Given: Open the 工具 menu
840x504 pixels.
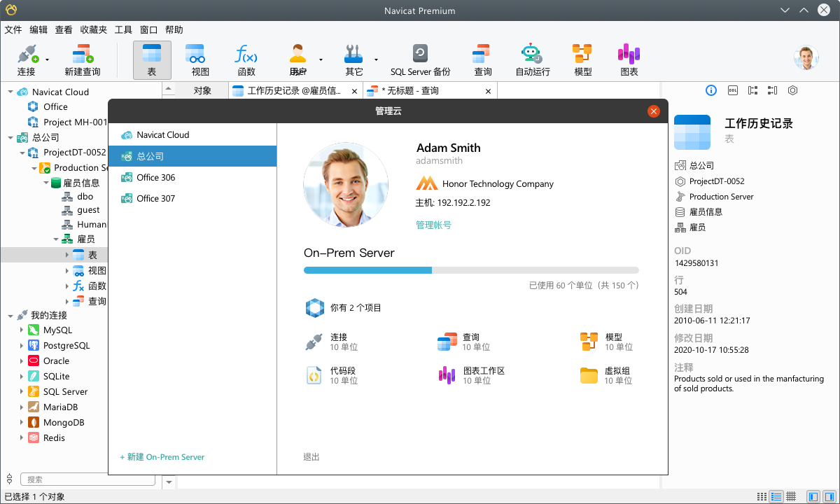Looking at the screenshot, I should (x=123, y=29).
